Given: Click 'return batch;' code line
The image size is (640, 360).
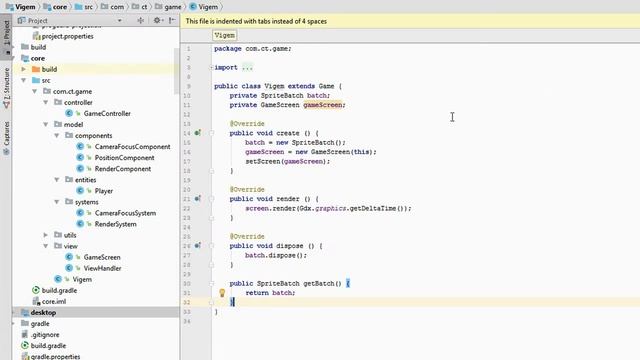Looking at the screenshot, I should coord(270,293).
